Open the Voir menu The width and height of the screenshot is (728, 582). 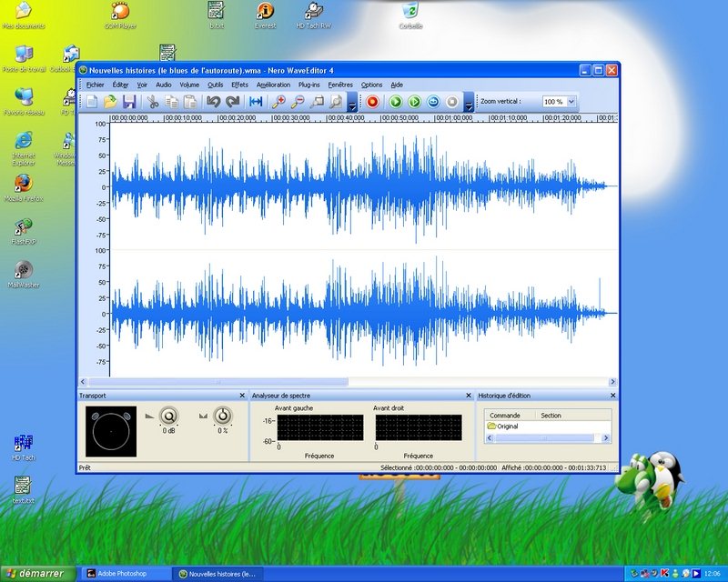tap(142, 85)
